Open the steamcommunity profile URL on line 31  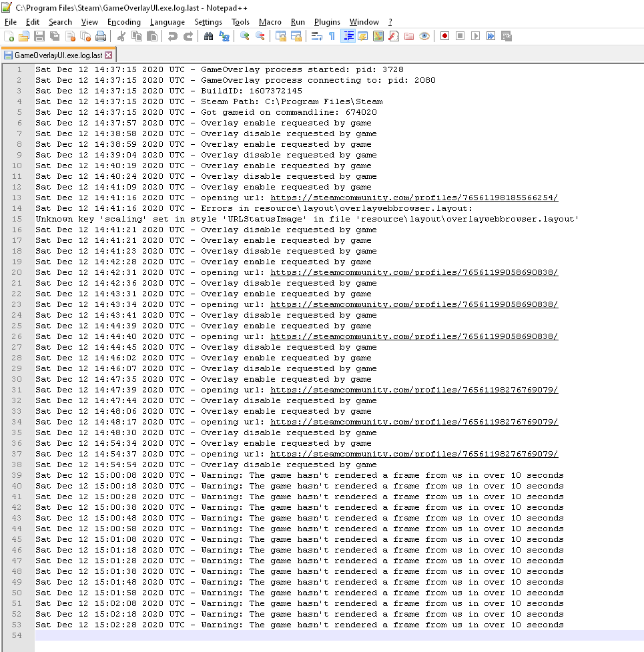pyautogui.click(x=414, y=390)
